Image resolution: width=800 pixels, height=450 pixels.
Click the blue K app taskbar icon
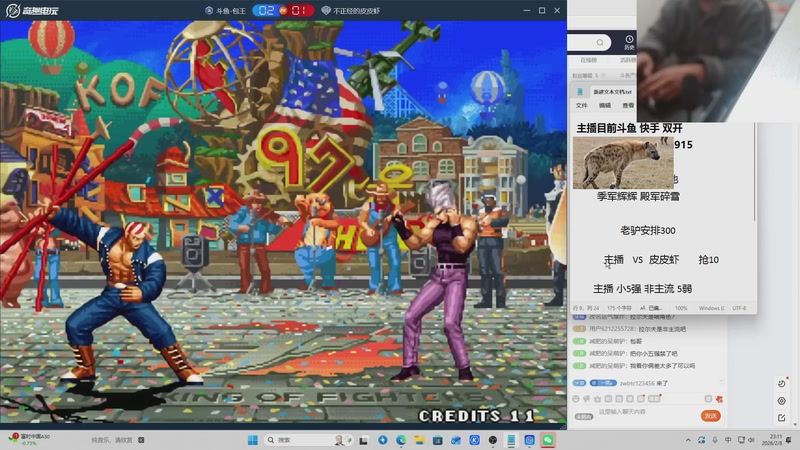(474, 440)
